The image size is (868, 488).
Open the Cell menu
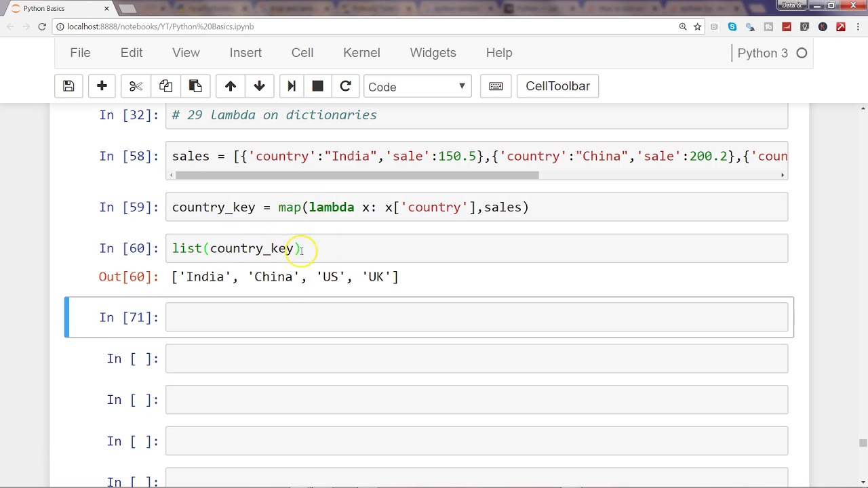302,53
